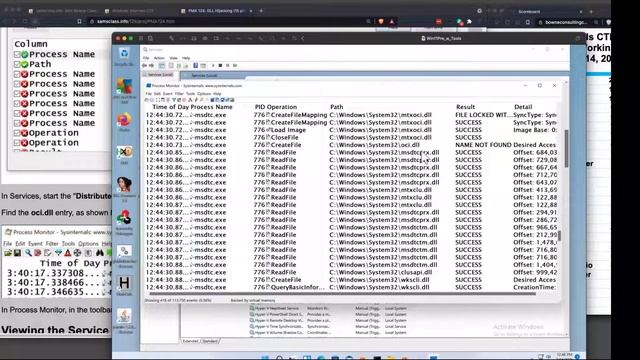This screenshot has width=640, height=360.
Task: Sort by Operation column header
Action: (x=282, y=107)
